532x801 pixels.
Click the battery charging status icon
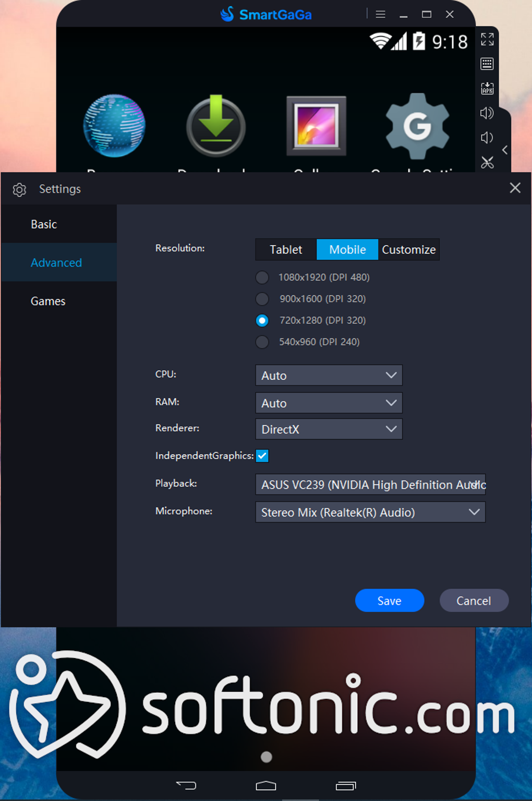click(419, 41)
